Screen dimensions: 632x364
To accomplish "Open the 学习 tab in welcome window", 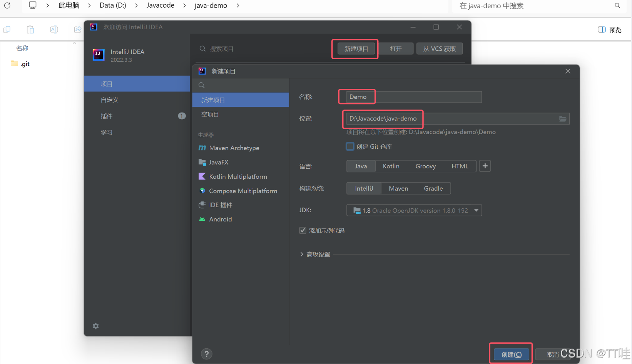I will point(137,132).
